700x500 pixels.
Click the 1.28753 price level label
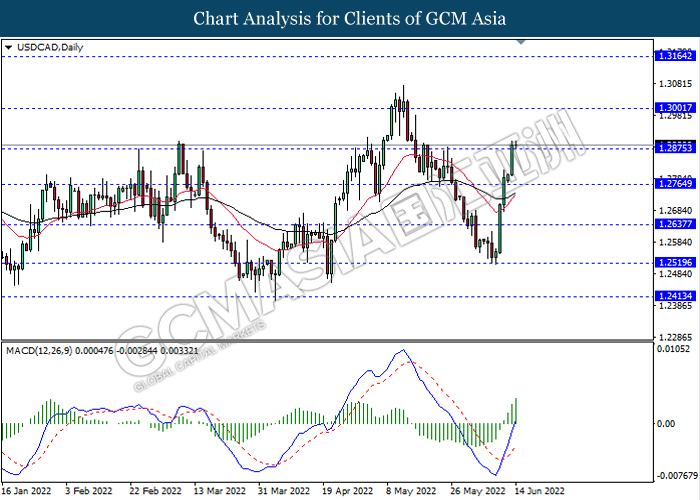[675, 148]
